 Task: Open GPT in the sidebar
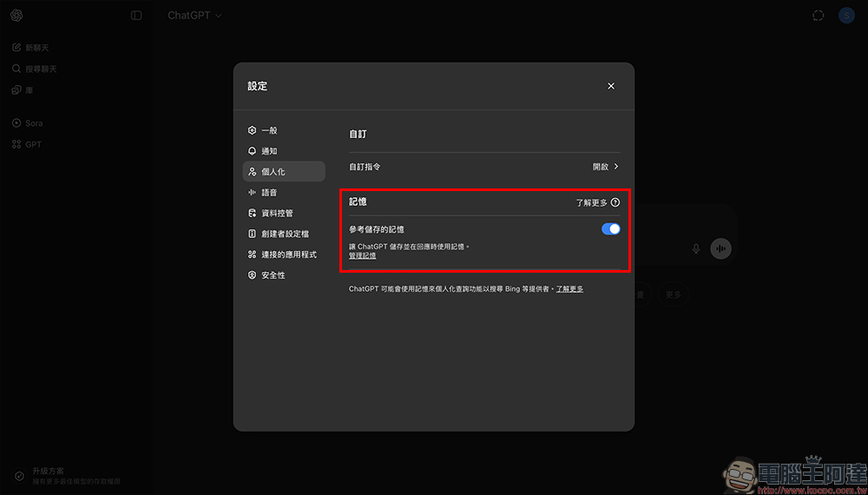pos(27,144)
